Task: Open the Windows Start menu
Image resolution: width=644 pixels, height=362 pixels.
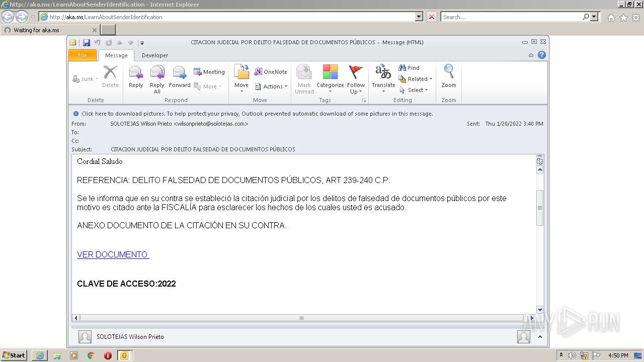Action: point(14,355)
